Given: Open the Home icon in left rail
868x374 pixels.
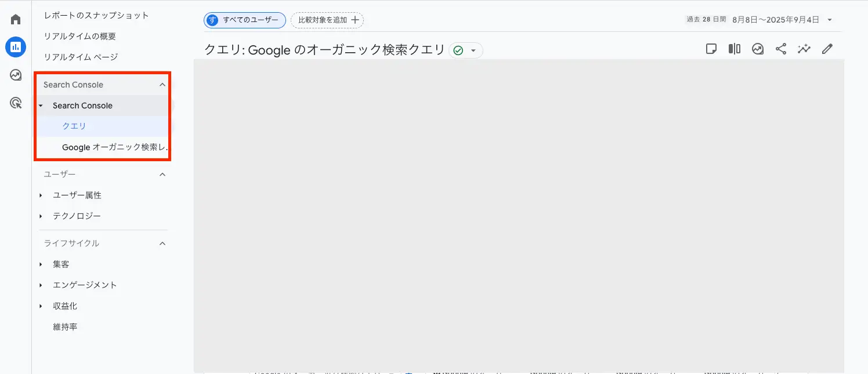Looking at the screenshot, I should pyautogui.click(x=16, y=19).
